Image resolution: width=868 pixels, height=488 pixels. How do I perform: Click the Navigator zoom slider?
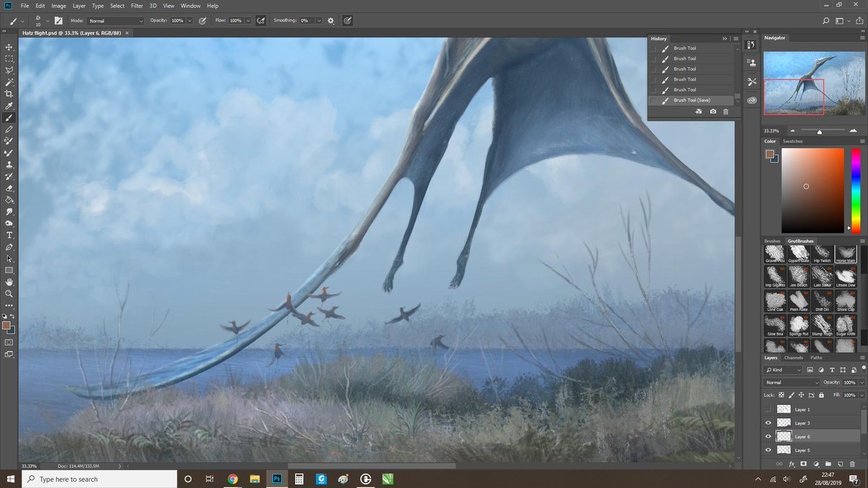(819, 131)
